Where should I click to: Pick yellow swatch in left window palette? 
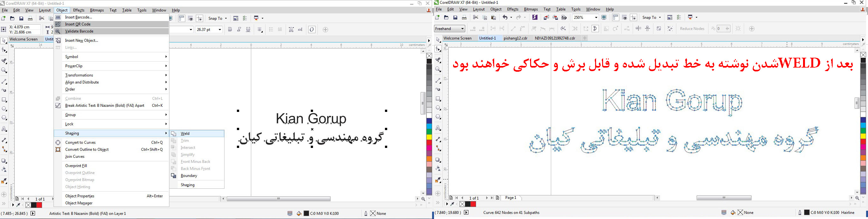[429, 137]
